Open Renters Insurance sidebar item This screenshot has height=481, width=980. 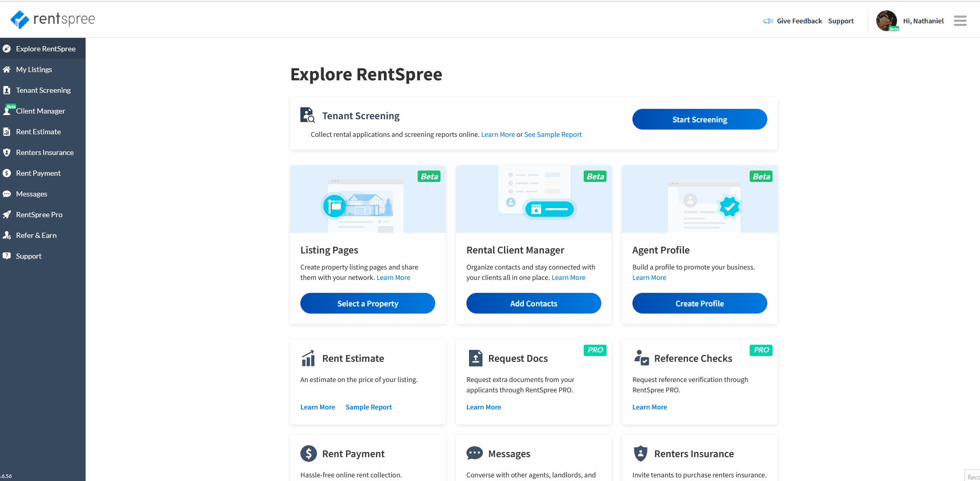(43, 152)
